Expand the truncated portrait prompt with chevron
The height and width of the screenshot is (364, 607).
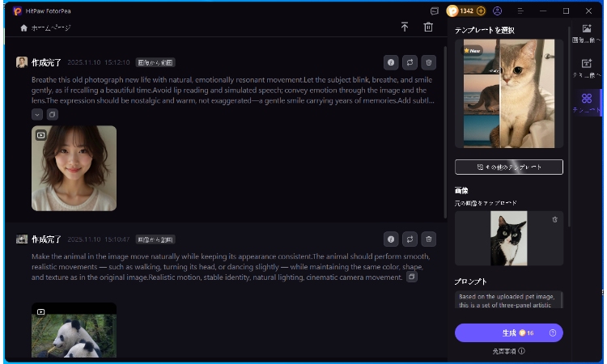coord(37,115)
